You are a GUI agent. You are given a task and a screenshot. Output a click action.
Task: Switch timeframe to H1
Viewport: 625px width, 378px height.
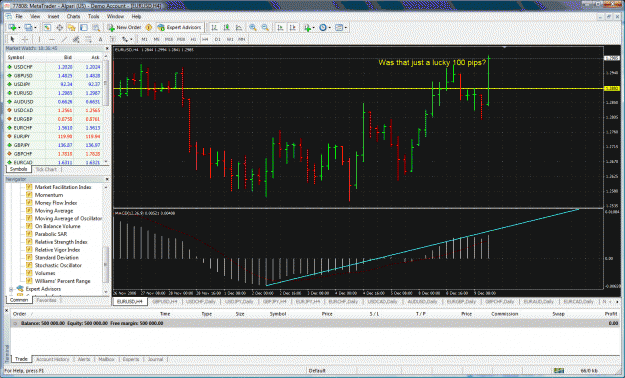pos(193,39)
